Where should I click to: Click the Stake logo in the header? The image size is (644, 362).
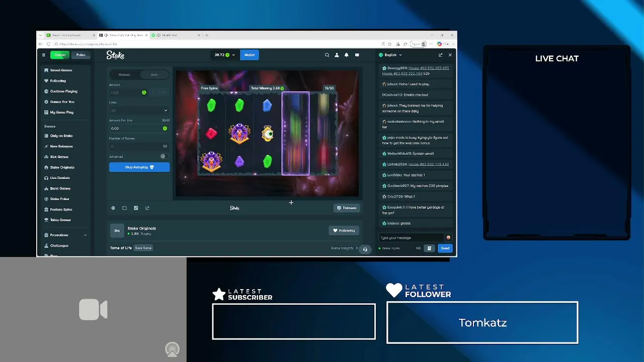115,55
